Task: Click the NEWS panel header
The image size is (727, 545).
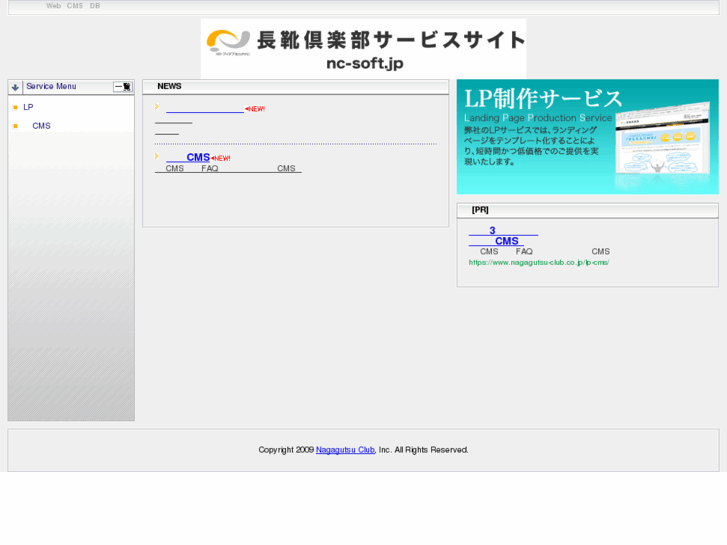Action: (296, 87)
